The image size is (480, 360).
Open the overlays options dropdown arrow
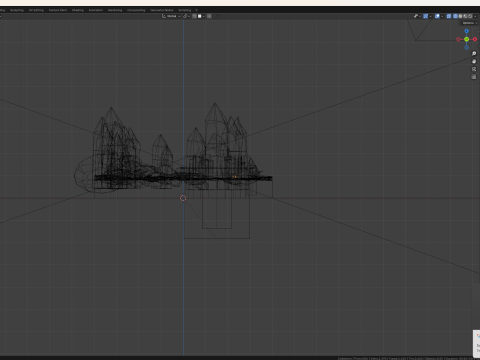pyautogui.click(x=442, y=16)
